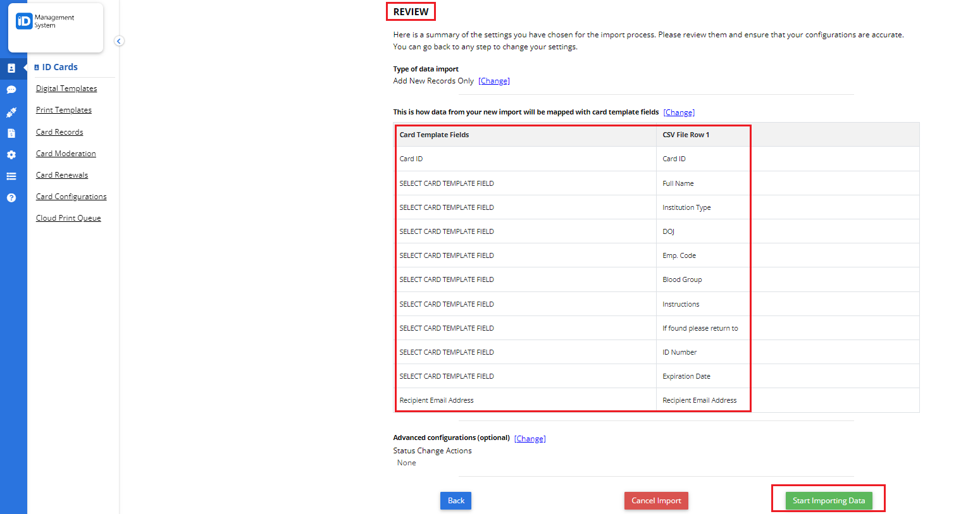Screen dimensions: 980x514
Task: Open the help question mark icon
Action: point(11,198)
